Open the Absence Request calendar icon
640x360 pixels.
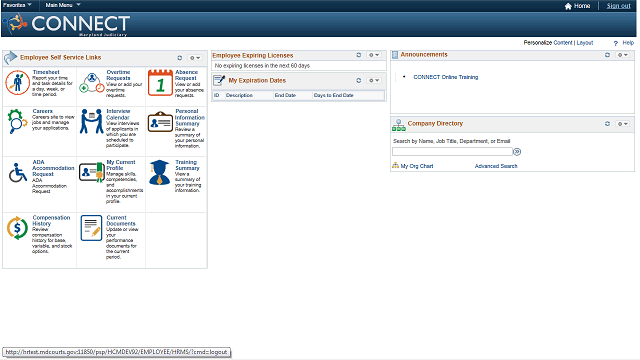coord(160,83)
